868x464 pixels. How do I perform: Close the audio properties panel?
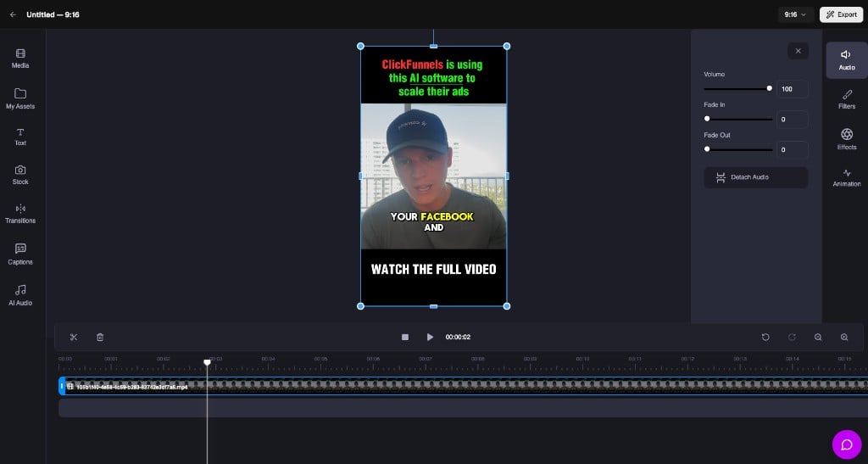798,51
